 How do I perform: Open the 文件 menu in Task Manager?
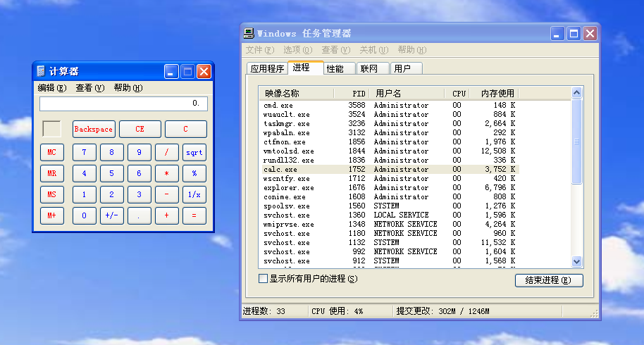click(x=259, y=50)
